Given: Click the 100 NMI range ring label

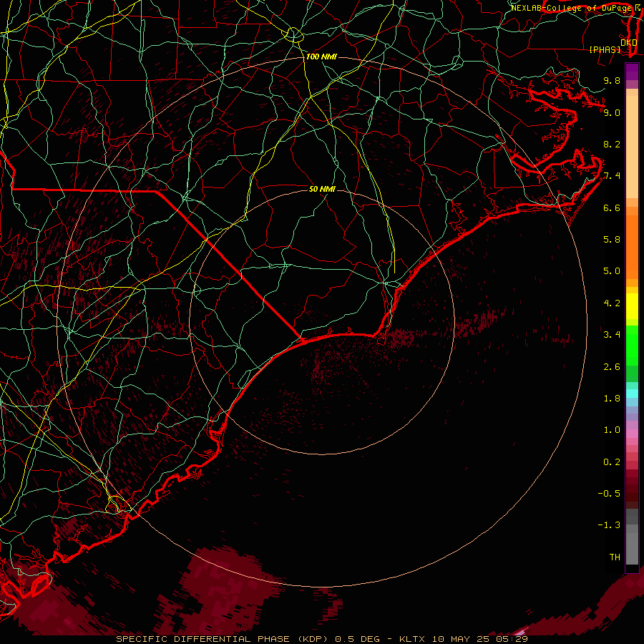Looking at the screenshot, I should click(321, 57).
